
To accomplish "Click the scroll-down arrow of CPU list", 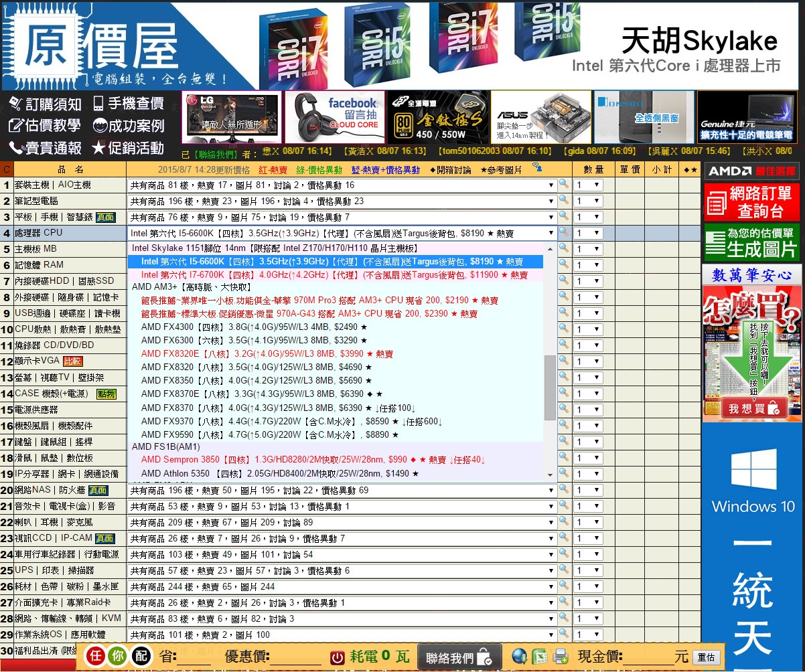I will (x=551, y=475).
